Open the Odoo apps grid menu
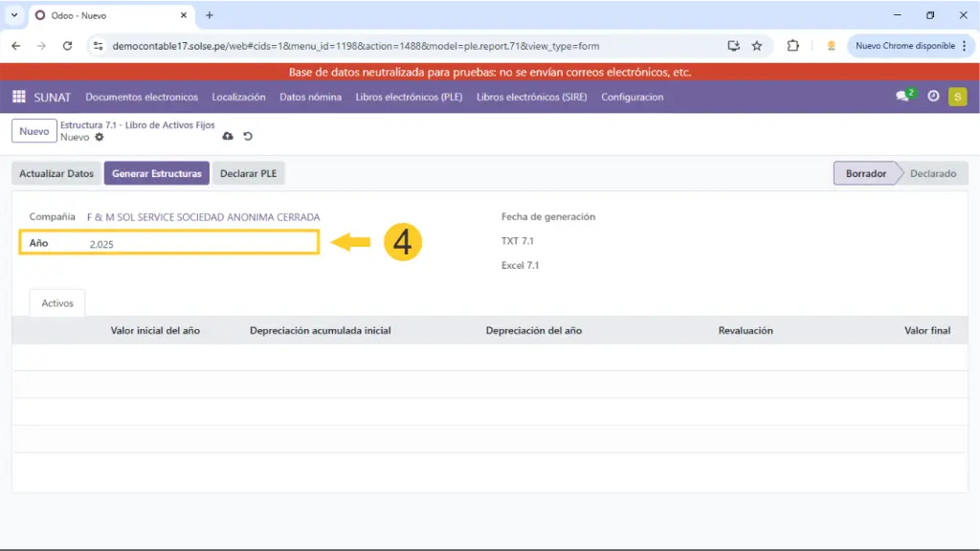Screen dimensions: 980x551 (18, 97)
